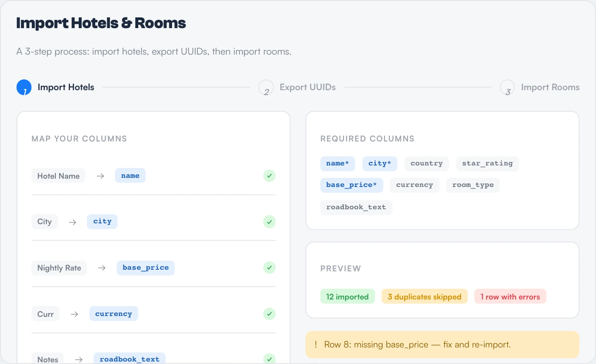Viewport: 596px width, 364px height.
Task: Select the Nightly Rate source chip
Action: coord(59,268)
